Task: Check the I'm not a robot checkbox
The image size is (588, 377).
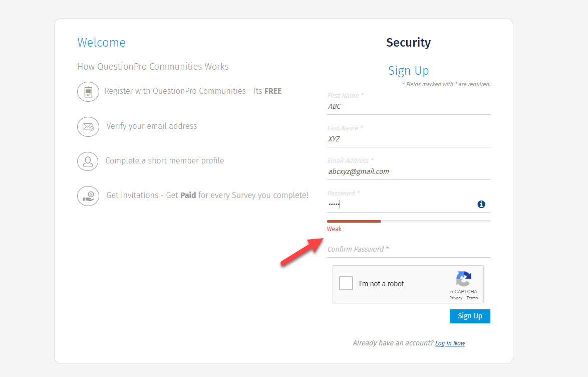Action: [x=346, y=283]
